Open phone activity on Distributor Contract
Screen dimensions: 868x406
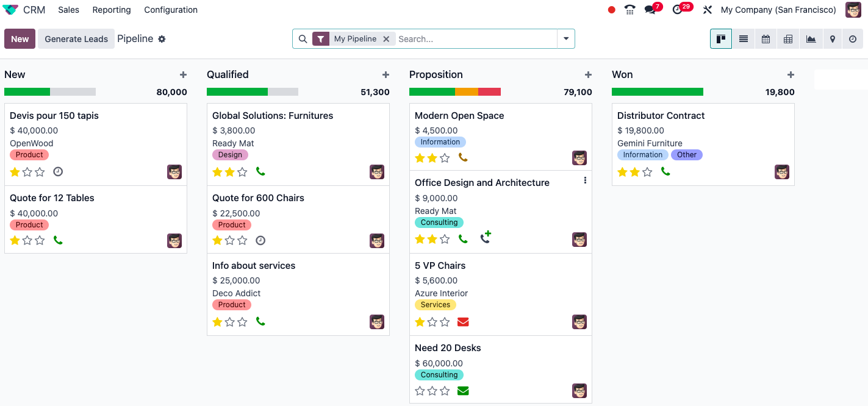click(x=665, y=172)
